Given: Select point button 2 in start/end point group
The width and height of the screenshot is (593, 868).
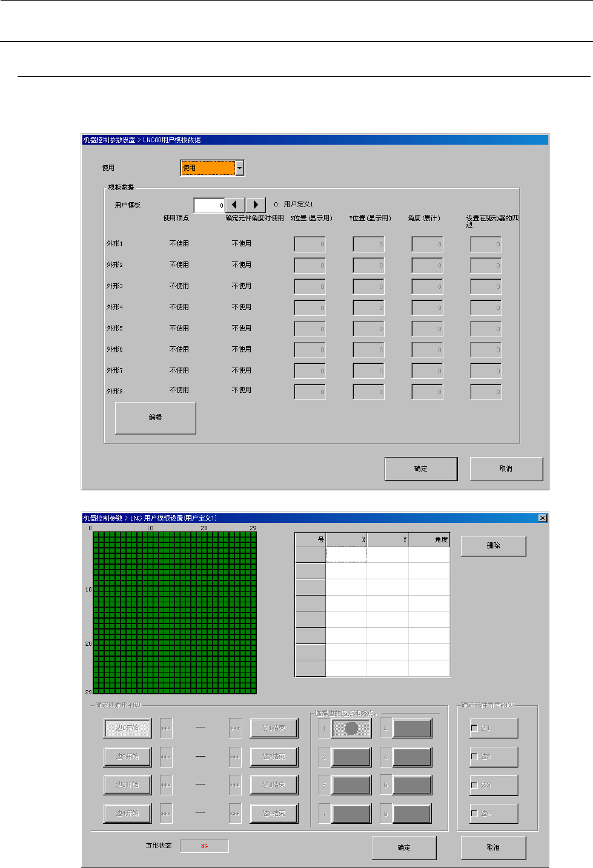Looking at the screenshot, I should coord(412,728).
